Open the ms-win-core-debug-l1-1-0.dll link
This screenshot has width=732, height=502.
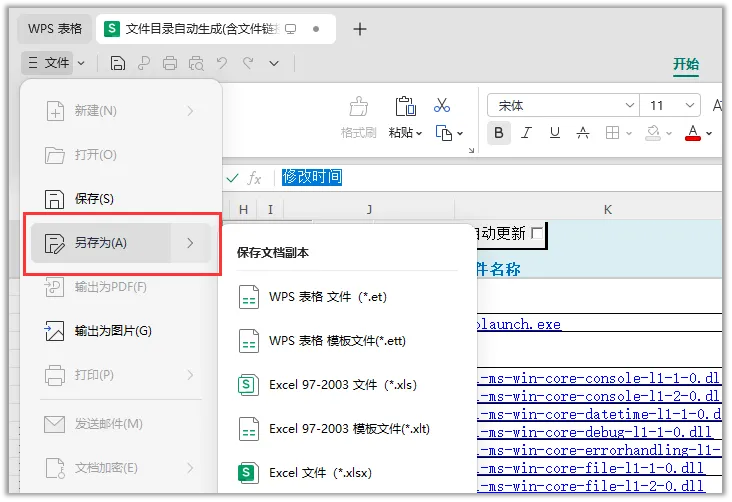tap(595, 432)
